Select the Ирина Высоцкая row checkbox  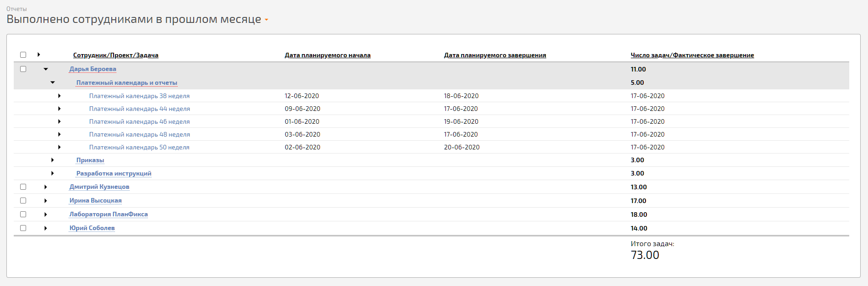tap(23, 201)
